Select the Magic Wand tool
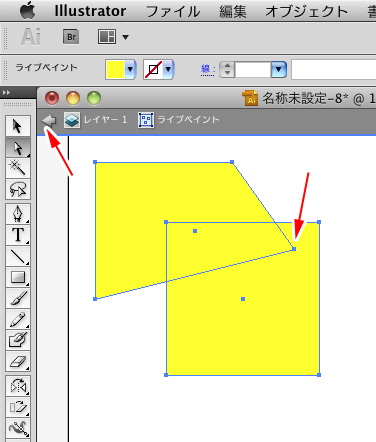Screen dimensions: 376x442 pos(18,168)
